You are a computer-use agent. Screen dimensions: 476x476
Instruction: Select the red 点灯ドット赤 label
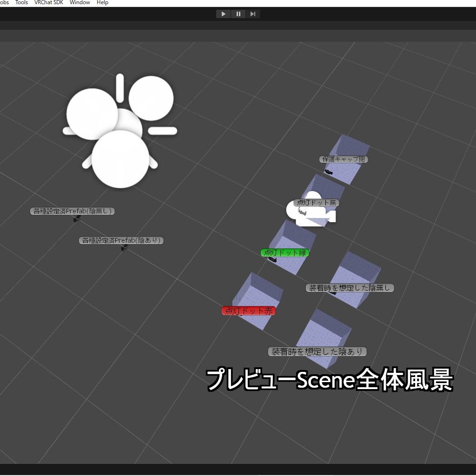(x=249, y=311)
